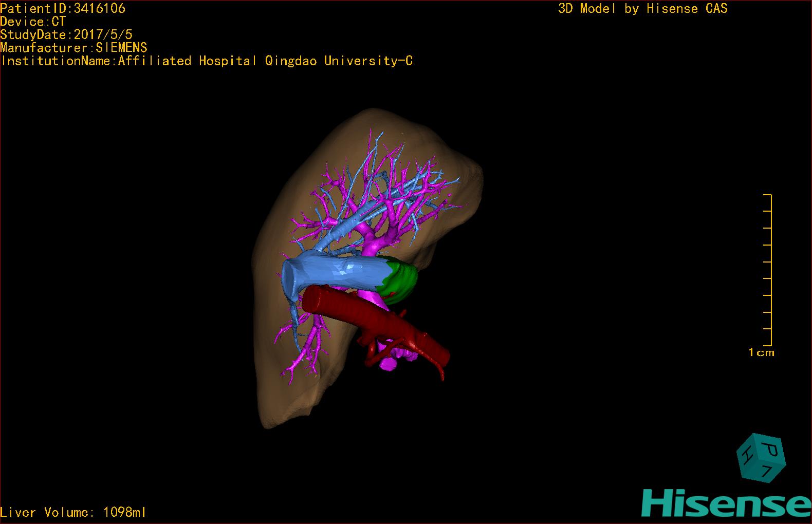Click the InstitutionName Affiliated Hospital label
Screen dimensions: 812x524
(x=207, y=61)
